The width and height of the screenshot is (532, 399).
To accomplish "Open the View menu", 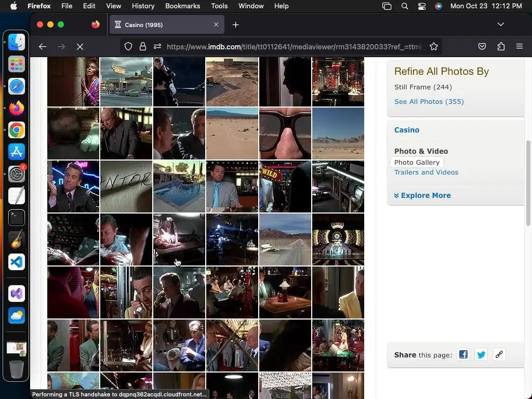I will [x=113, y=6].
